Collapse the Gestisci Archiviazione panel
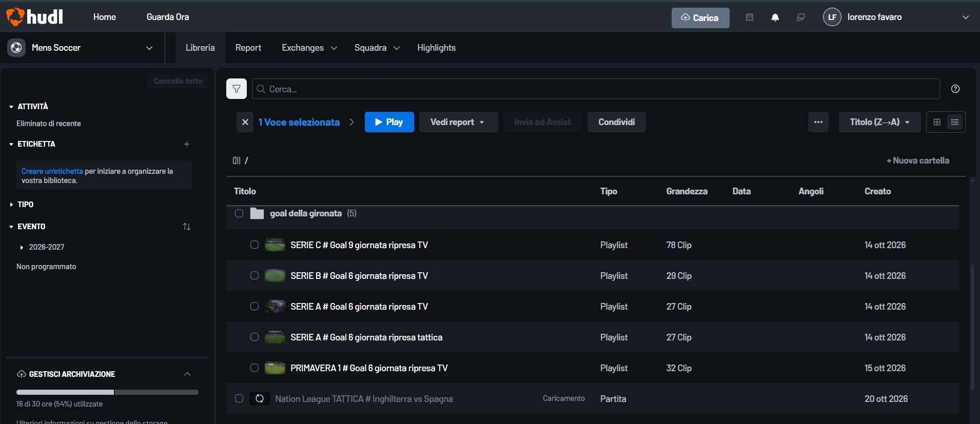 coord(187,374)
